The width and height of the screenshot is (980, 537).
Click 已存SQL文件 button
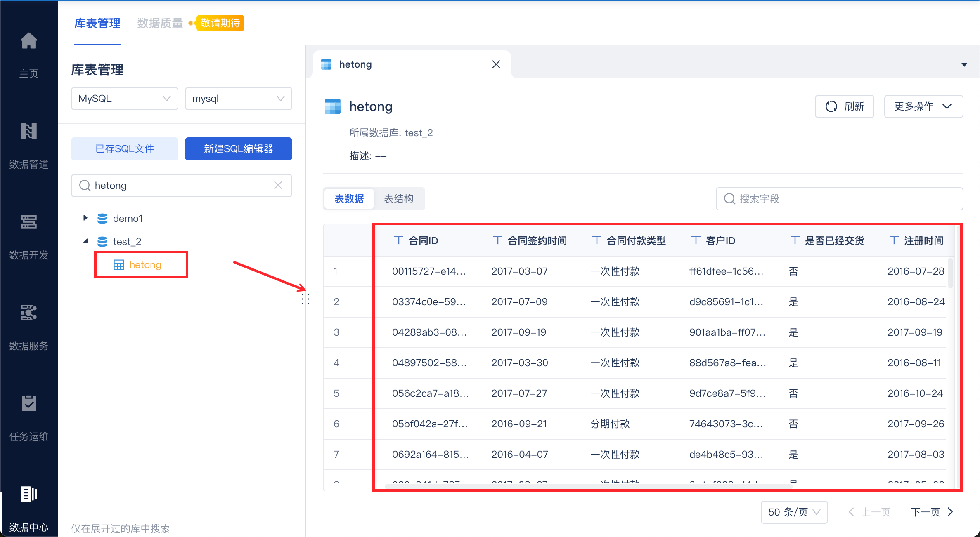point(124,149)
